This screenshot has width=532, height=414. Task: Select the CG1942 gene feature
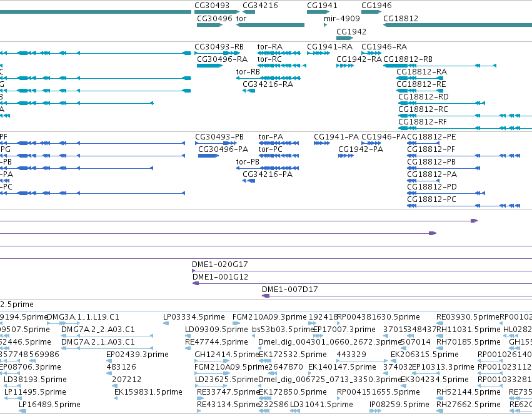(x=345, y=38)
